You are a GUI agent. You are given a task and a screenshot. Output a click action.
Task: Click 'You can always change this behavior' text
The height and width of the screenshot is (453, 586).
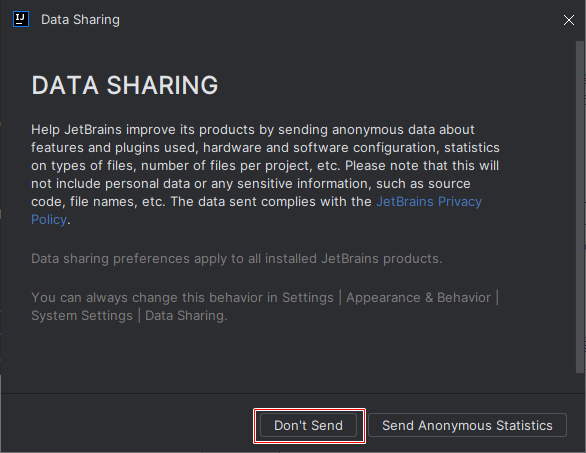click(147, 298)
